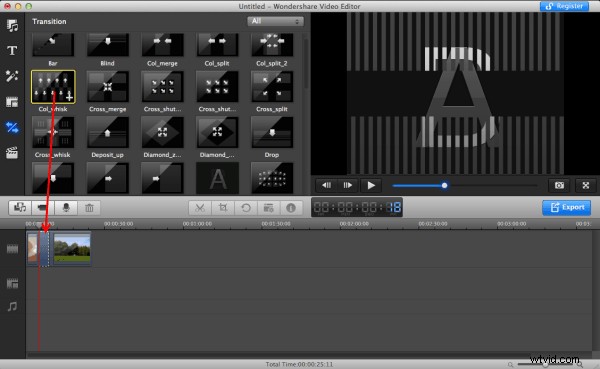Screen dimensions: 600x369
Task: Select the Bar transition thumbnail
Action: pos(53,45)
